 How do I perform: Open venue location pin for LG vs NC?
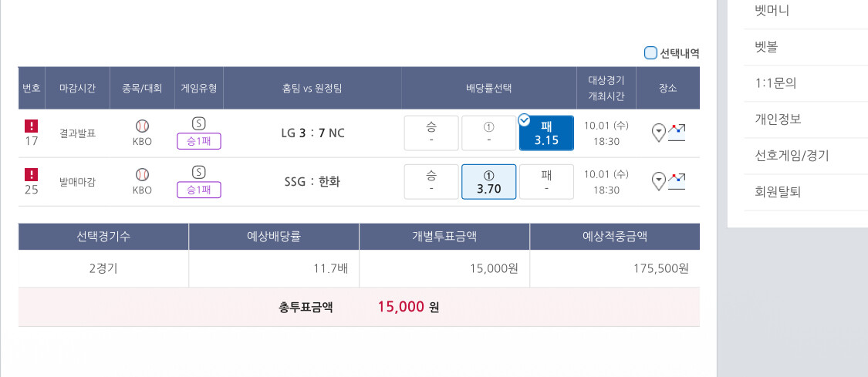pos(658,133)
